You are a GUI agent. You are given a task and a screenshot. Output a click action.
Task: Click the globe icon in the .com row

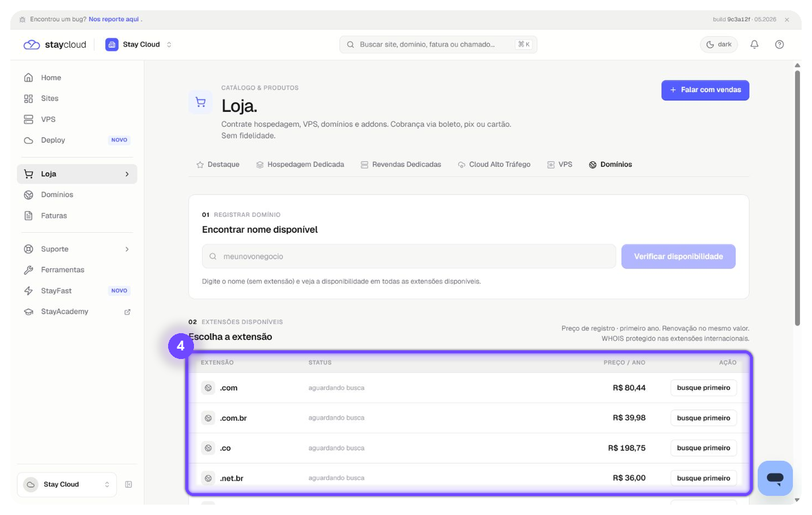coord(208,388)
